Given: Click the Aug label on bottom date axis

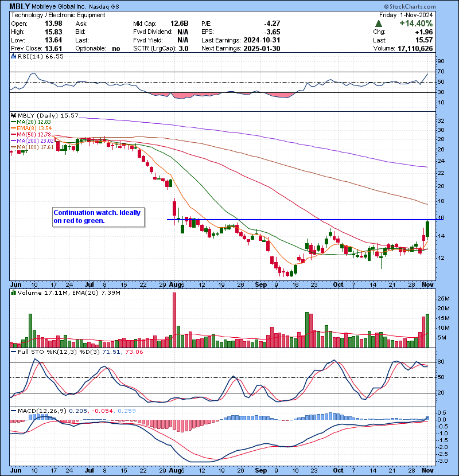Looking at the screenshot, I should (174, 470).
